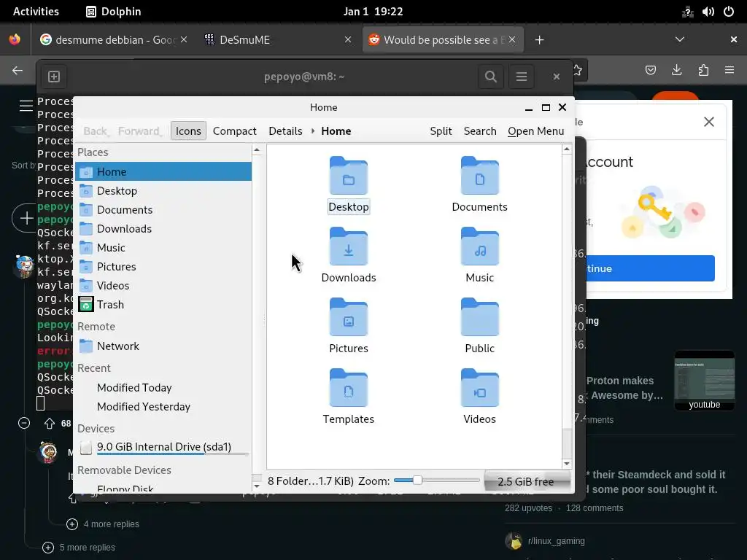Expand breadcrumb arrow before Home

(x=313, y=131)
